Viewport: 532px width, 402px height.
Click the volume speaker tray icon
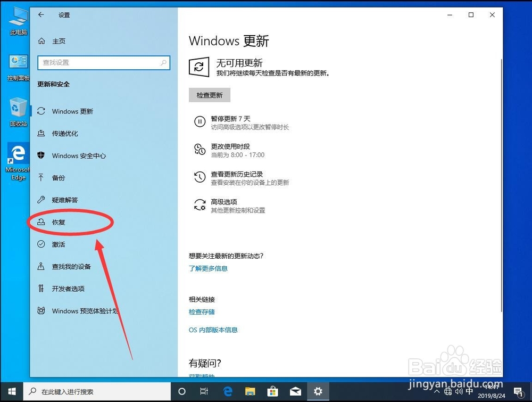(x=459, y=391)
